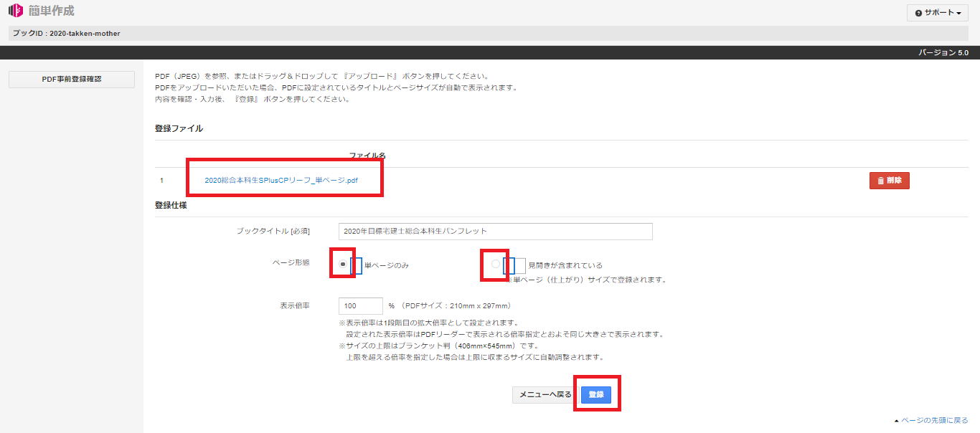
Task: Select the 単ページのみ radio button
Action: click(343, 265)
